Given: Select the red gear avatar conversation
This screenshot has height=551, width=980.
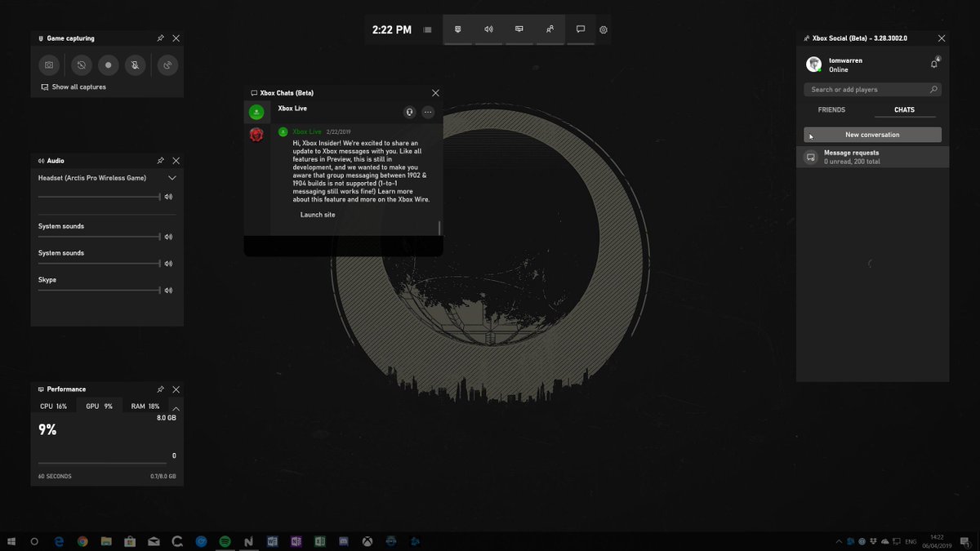Looking at the screenshot, I should 256,135.
